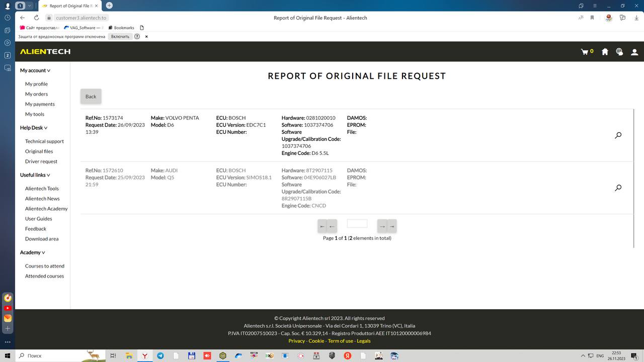Screen dimensions: 644x362
Task: View details of request 1573174 magnifier
Action: 618,135
